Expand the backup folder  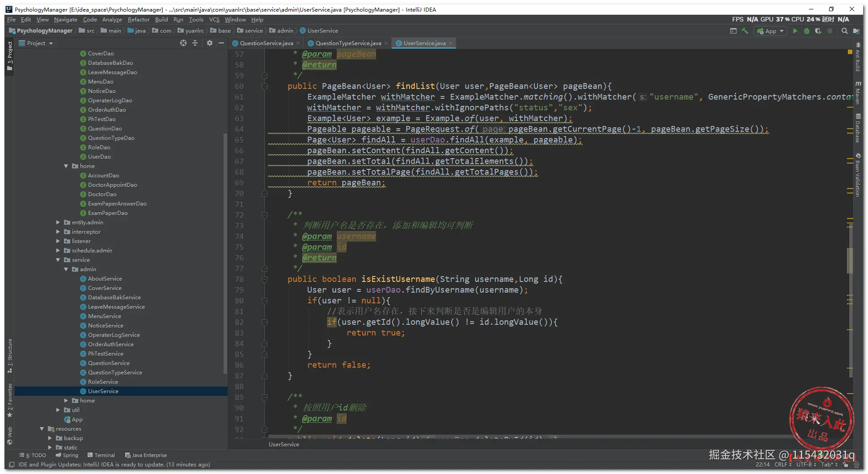click(x=50, y=438)
